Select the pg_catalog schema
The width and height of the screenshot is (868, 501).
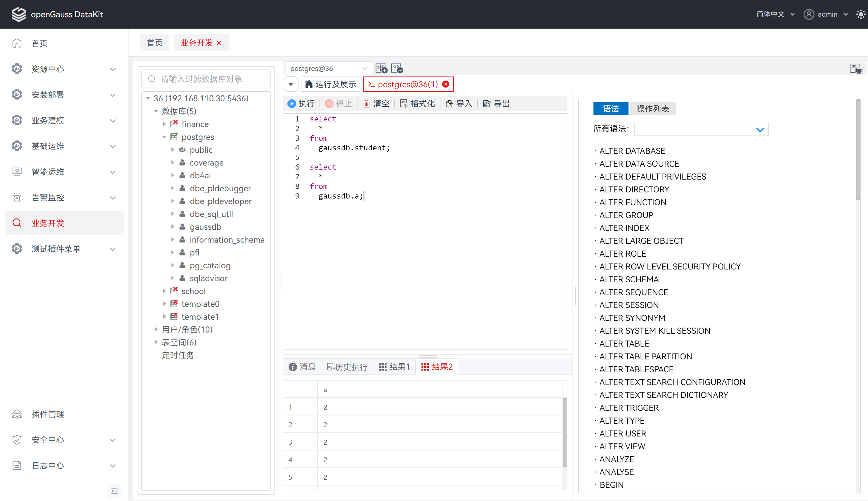(x=210, y=265)
